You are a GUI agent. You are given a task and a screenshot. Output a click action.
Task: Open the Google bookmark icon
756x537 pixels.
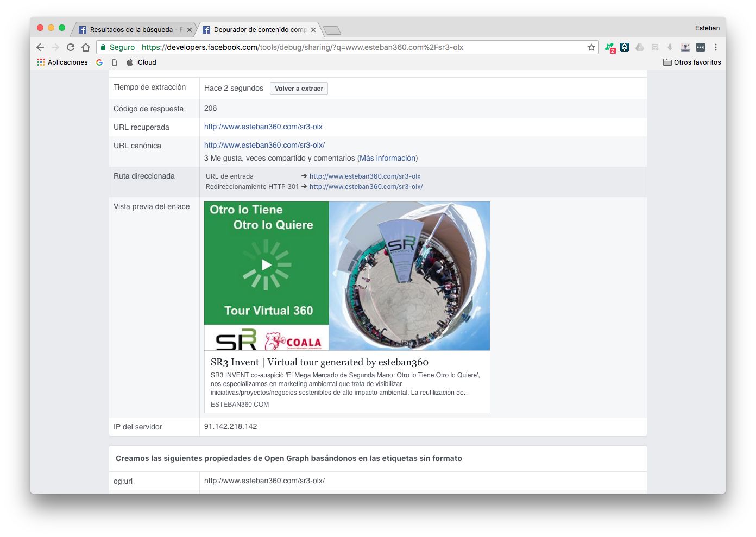[99, 62]
